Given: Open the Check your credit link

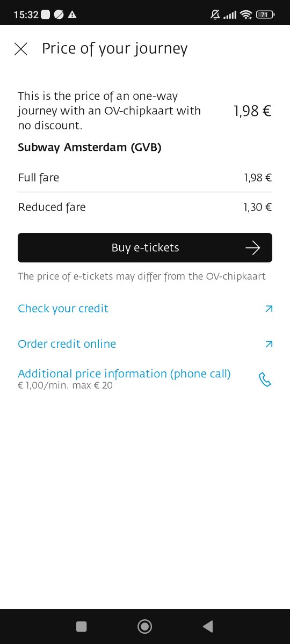Looking at the screenshot, I should [x=63, y=309].
